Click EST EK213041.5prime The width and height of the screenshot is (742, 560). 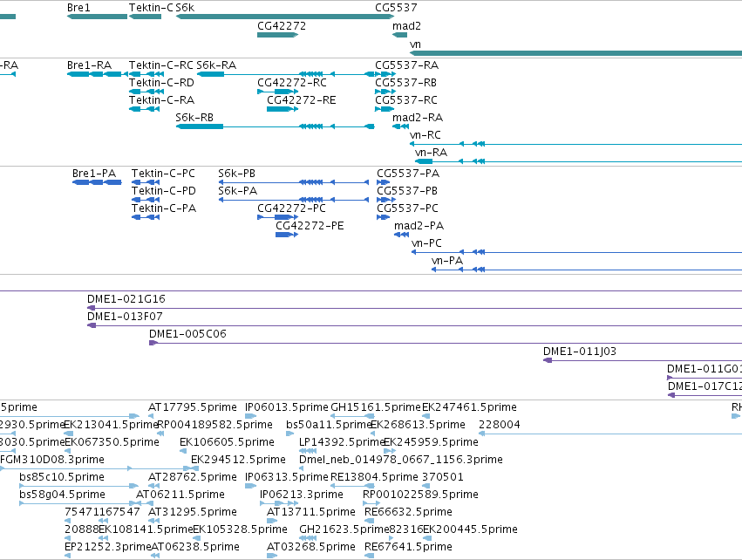pyautogui.click(x=111, y=425)
